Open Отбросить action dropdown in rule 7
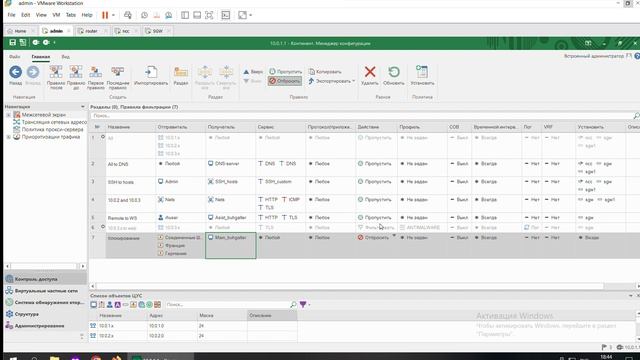This screenshot has width=640, height=360. (x=394, y=236)
